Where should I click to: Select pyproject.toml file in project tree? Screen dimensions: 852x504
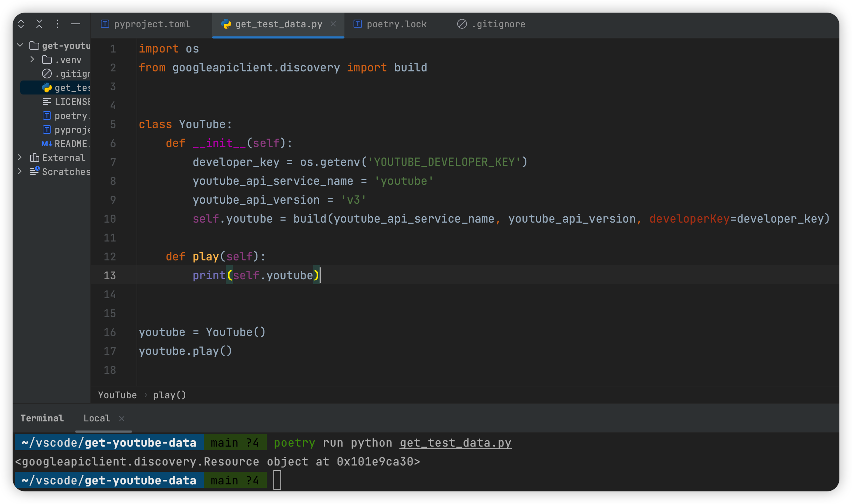click(x=72, y=130)
